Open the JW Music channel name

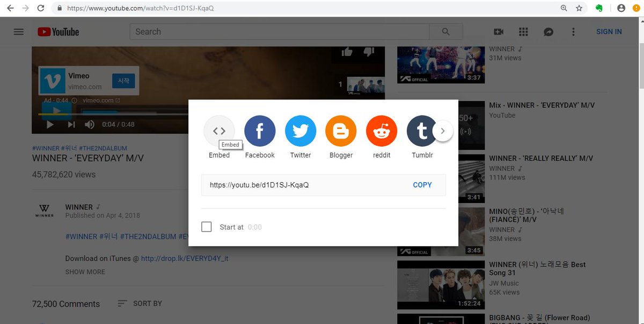pos(504,283)
